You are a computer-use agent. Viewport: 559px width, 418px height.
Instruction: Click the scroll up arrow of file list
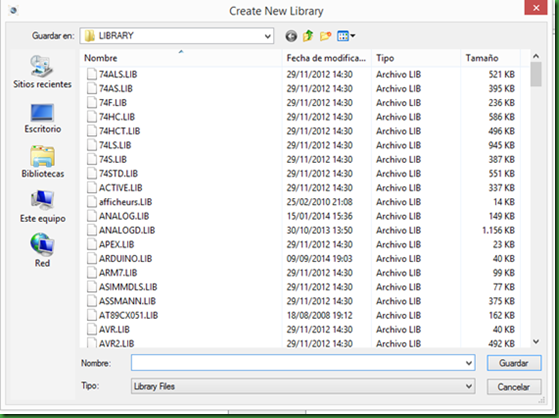535,56
